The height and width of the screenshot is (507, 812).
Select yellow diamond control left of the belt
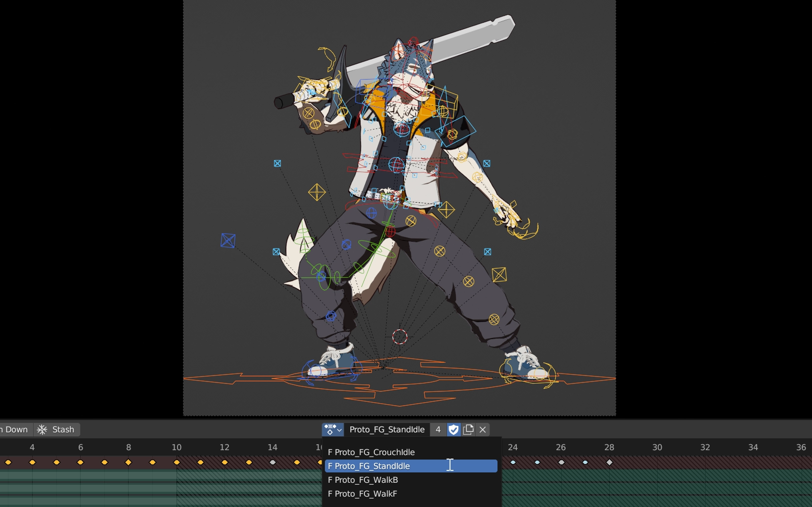(x=317, y=192)
